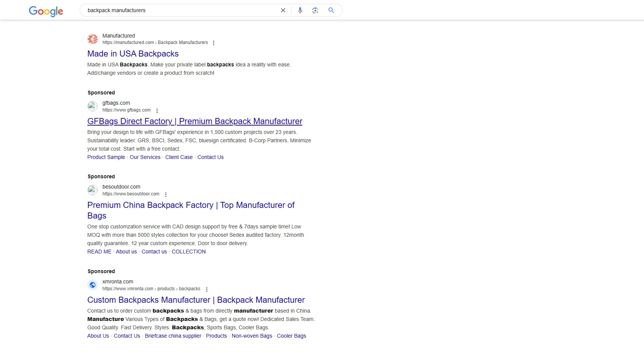Click the Google logo
644x357 pixels.
coord(46,11)
